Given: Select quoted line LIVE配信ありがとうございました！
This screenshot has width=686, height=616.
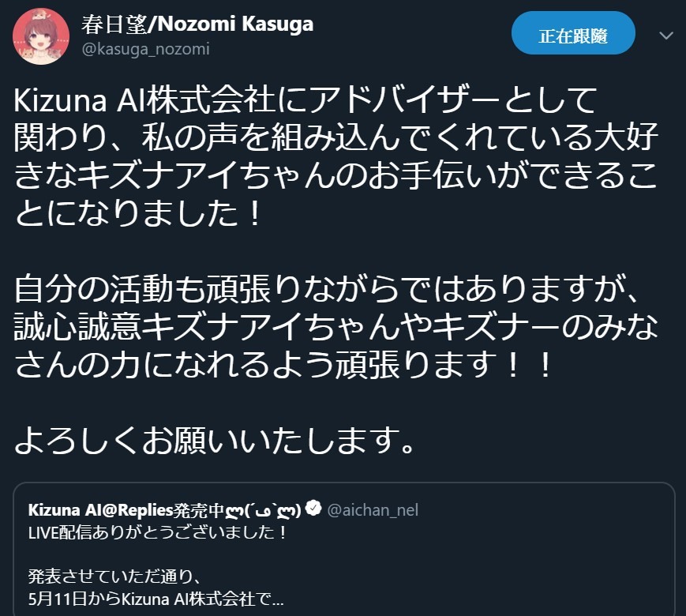Looking at the screenshot, I should coord(158,532).
